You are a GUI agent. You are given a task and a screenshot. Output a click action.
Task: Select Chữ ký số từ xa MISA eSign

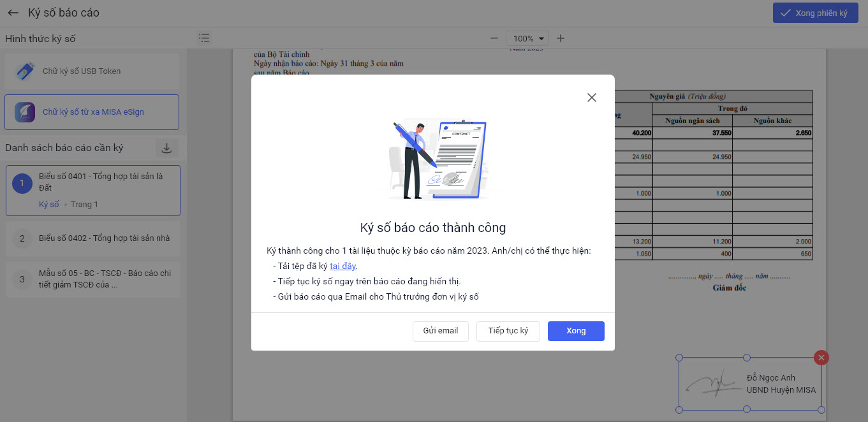pyautogui.click(x=92, y=112)
